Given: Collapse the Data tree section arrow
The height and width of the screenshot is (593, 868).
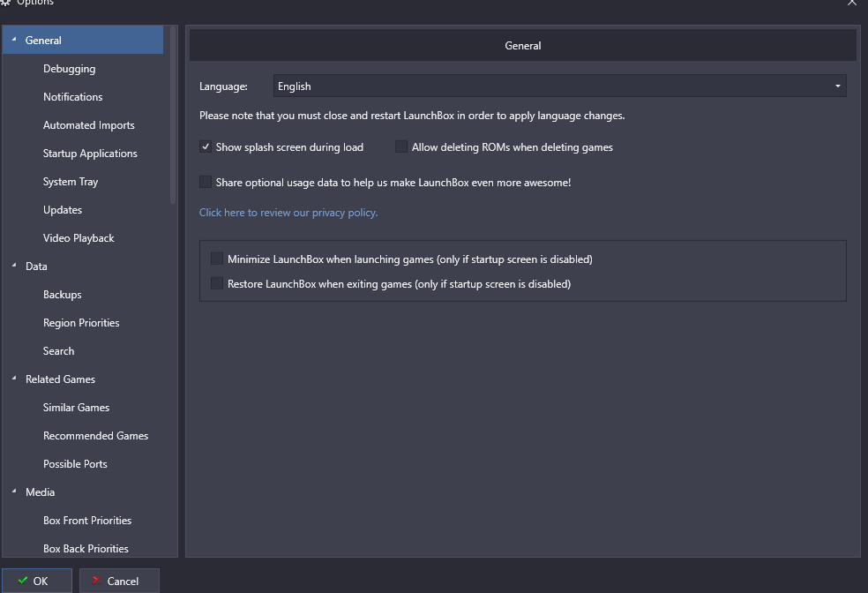Looking at the screenshot, I should (14, 266).
